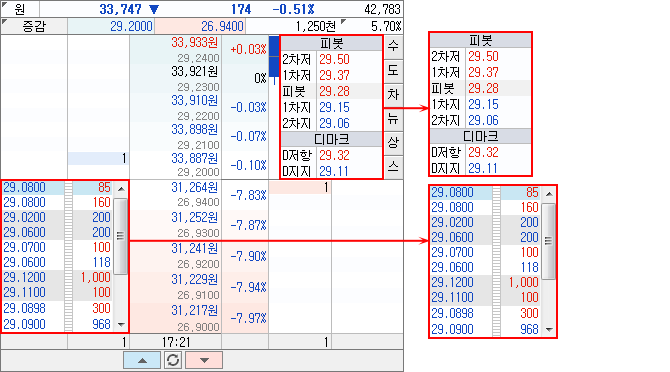The height and width of the screenshot is (372, 670).
Task: Open the 스 side tab
Action: [x=393, y=166]
